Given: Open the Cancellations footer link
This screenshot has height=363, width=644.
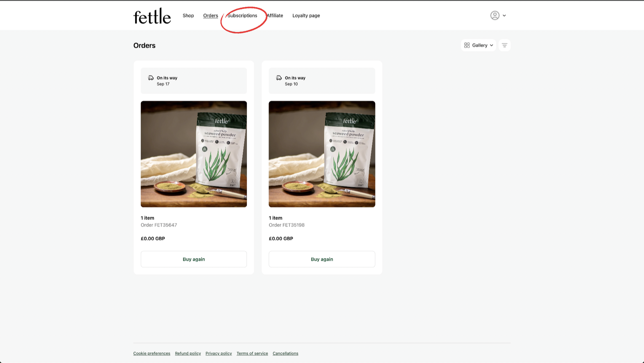Looking at the screenshot, I should click(285, 353).
